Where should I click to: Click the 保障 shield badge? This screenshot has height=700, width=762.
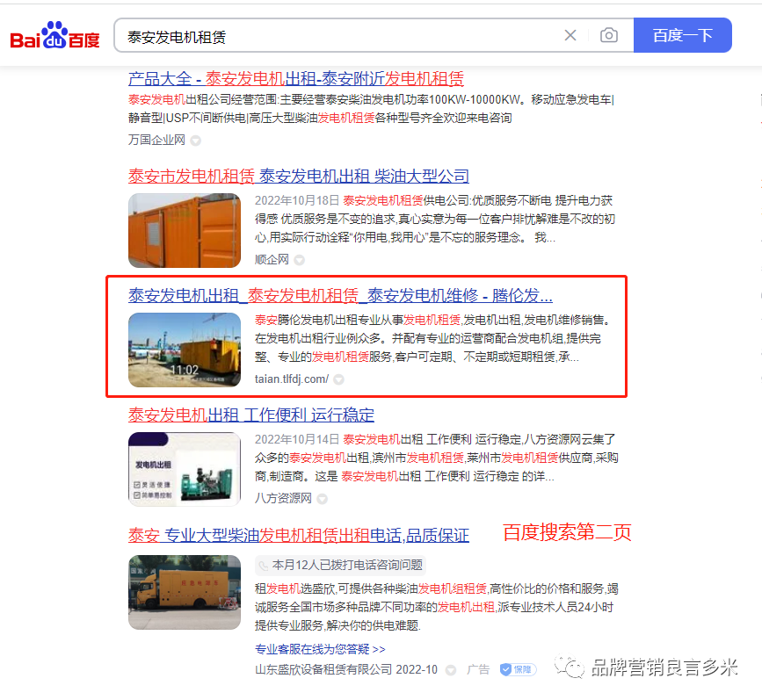pyautogui.click(x=518, y=669)
